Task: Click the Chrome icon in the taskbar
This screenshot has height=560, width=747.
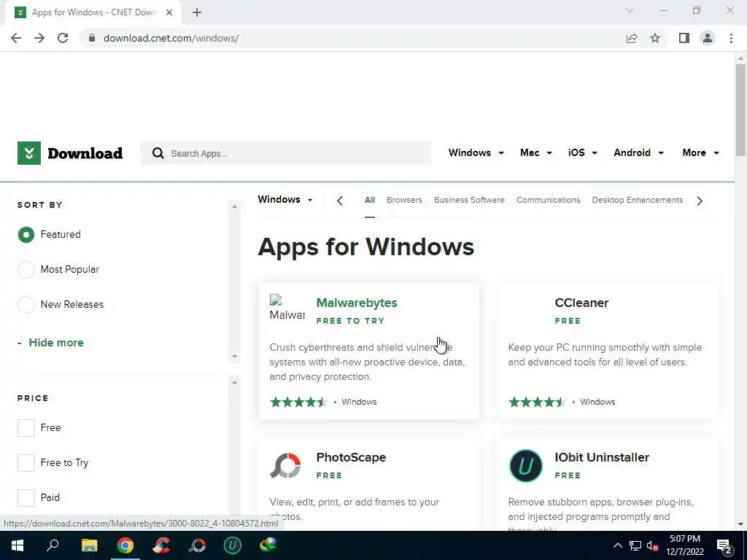Action: coord(125,545)
